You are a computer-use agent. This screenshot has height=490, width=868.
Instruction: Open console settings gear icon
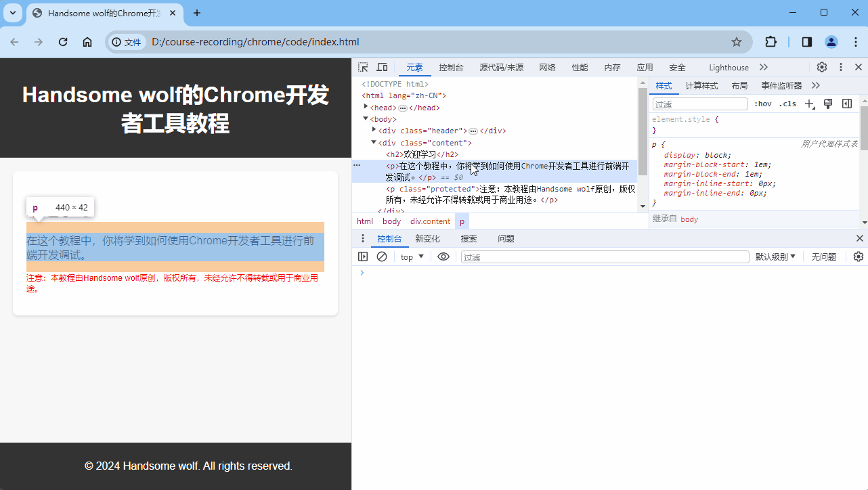[859, 257]
